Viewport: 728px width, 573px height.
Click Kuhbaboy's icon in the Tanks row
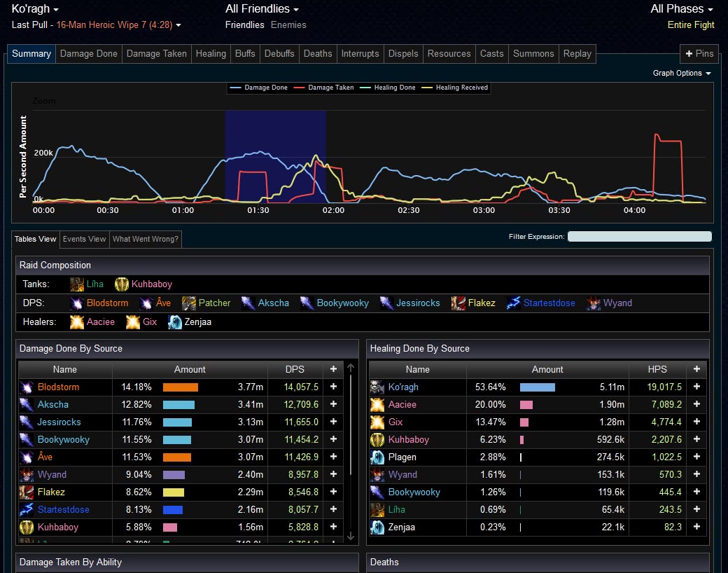click(x=122, y=284)
